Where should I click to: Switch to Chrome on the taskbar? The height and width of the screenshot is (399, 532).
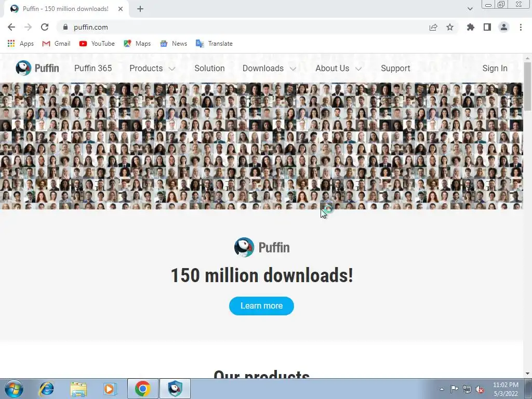142,389
